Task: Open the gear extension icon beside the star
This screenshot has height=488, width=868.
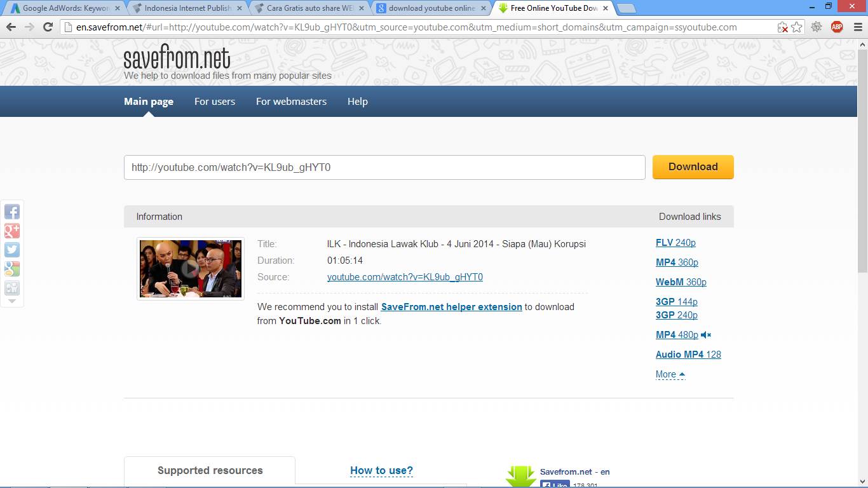Action: click(x=817, y=27)
